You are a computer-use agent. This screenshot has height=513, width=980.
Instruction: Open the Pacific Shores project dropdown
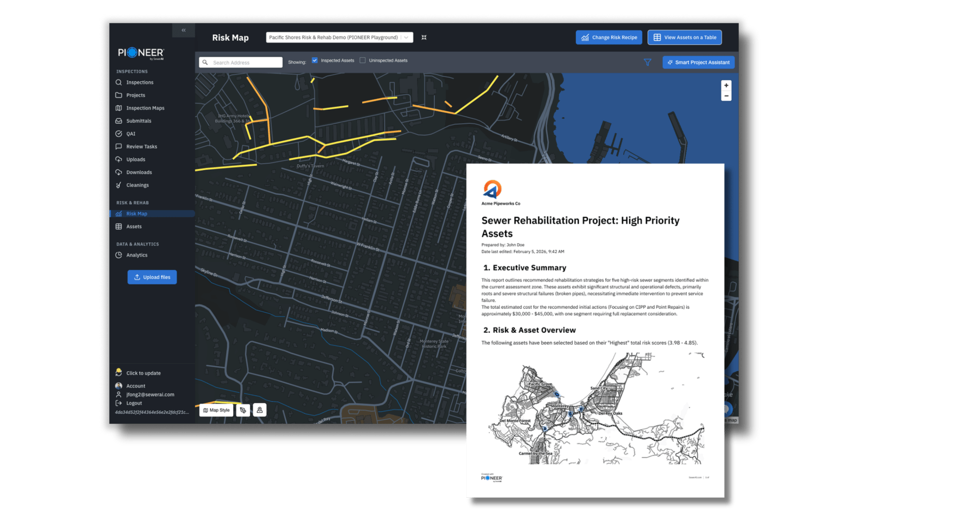tap(407, 37)
